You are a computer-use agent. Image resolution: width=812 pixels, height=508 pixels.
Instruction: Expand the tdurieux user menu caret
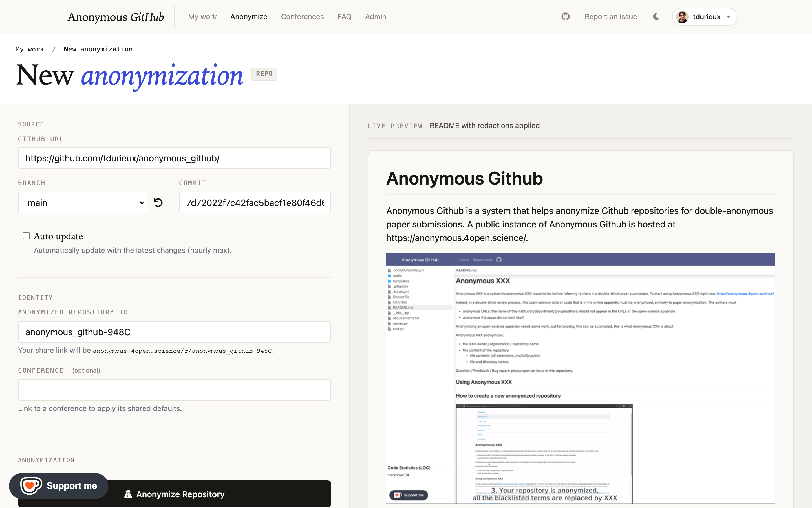pos(729,17)
